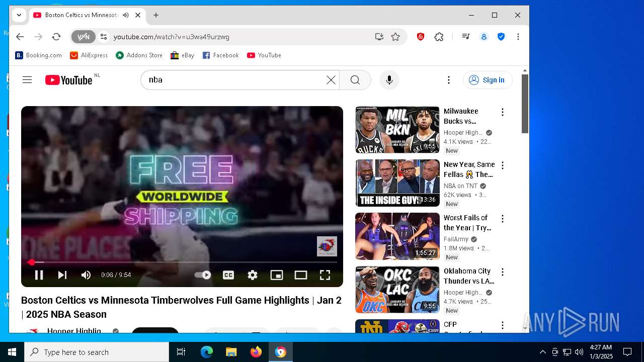Open browser extensions puzzle icon
644x362 pixels.
(439, 37)
